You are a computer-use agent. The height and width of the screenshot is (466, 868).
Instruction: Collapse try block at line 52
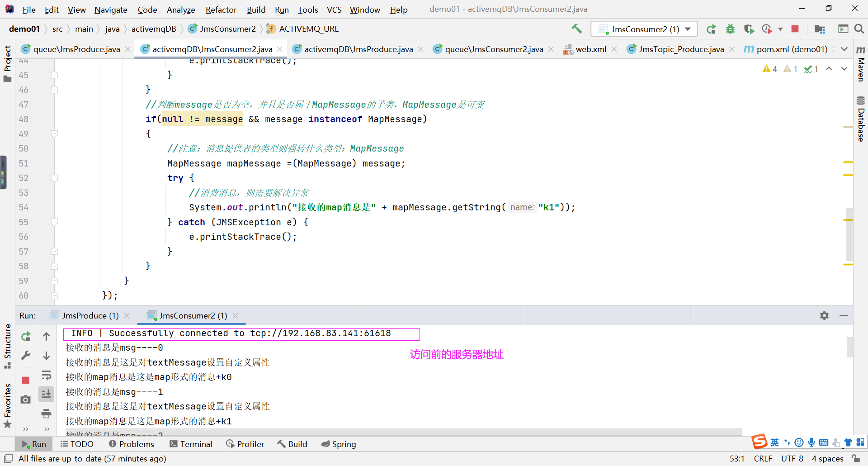click(54, 178)
